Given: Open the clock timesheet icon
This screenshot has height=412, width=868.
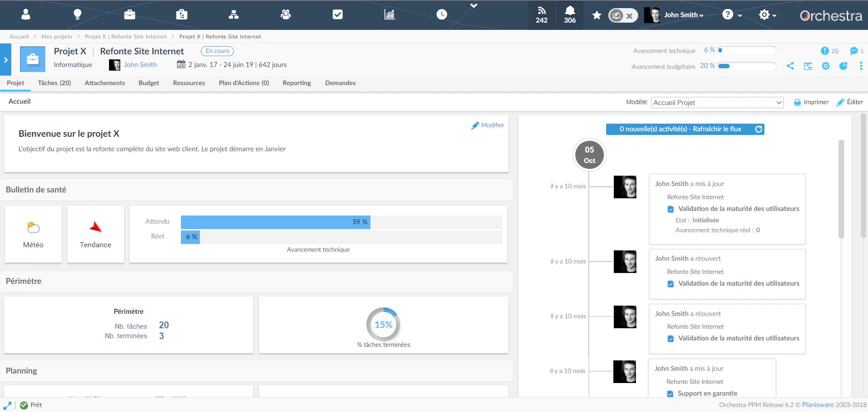Looking at the screenshot, I should point(442,14).
